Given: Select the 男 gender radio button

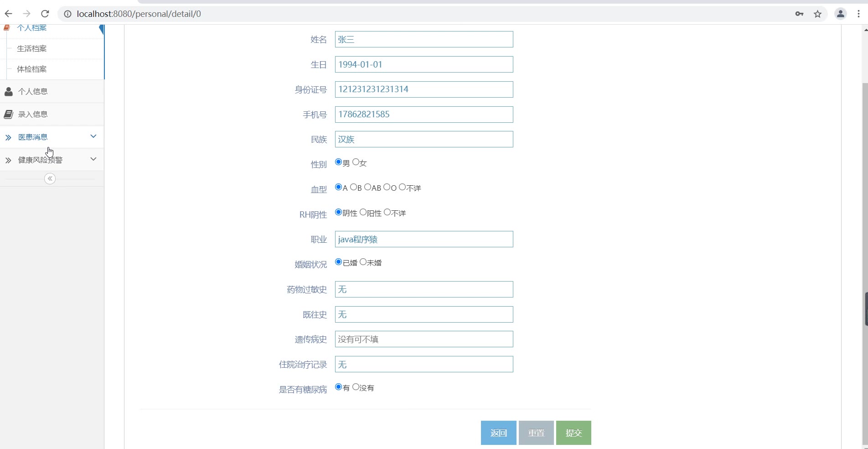Looking at the screenshot, I should (338, 162).
